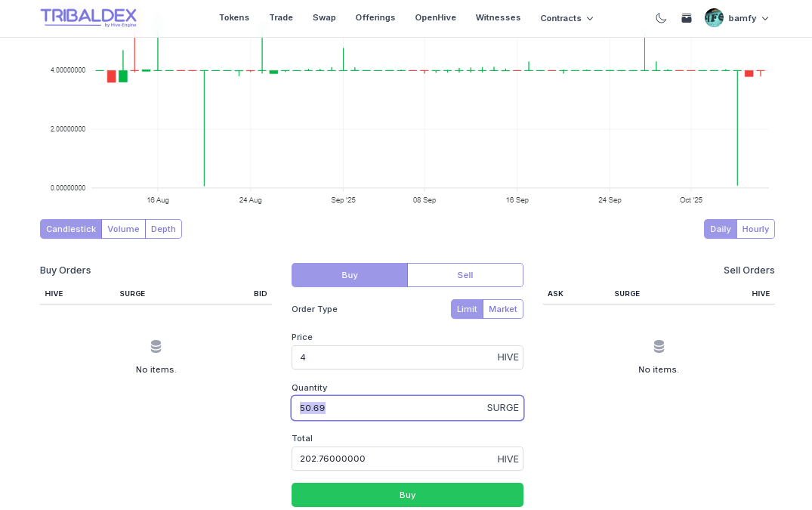Open the wallet icon in header

pyautogui.click(x=686, y=18)
